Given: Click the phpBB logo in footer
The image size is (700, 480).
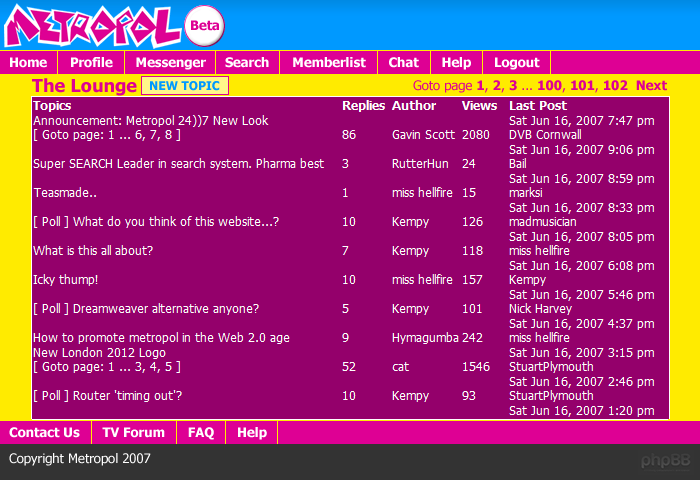Looking at the screenshot, I should (666, 461).
